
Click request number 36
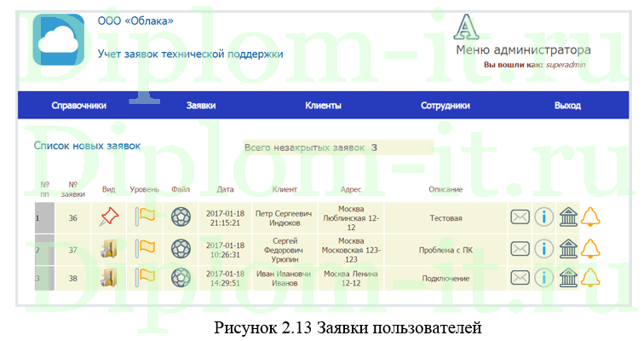pos(72,218)
